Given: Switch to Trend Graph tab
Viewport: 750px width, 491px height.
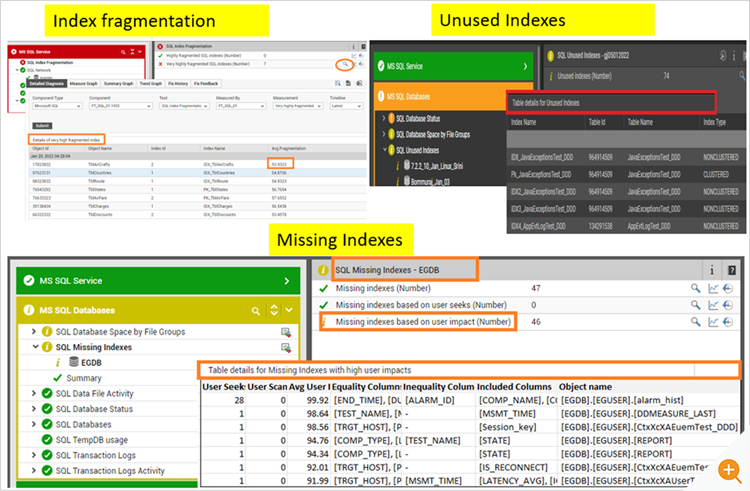Looking at the screenshot, I should tap(151, 83).
